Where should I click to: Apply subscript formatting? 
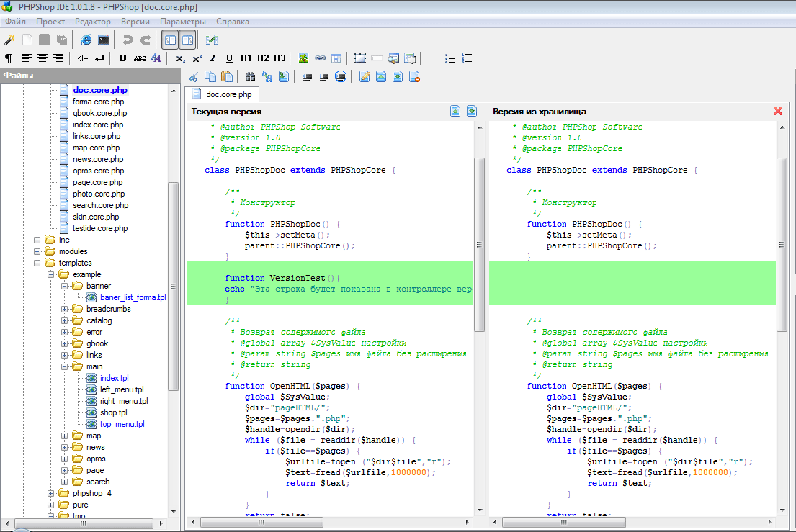coord(180,59)
